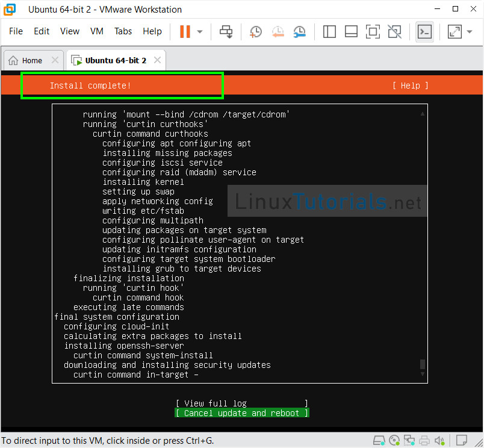Send Ctrl+Alt+Del to the virtual machine
Image resolution: width=484 pixels, height=448 pixels.
coord(226,31)
